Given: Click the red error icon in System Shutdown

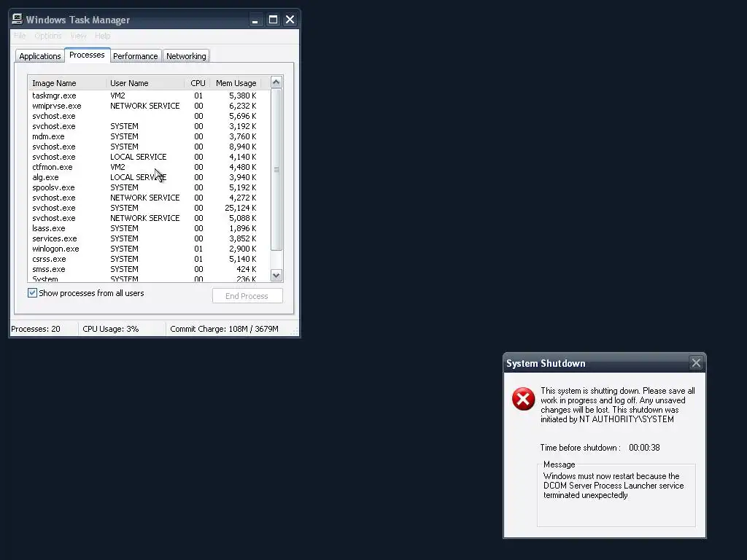Looking at the screenshot, I should point(523,399).
